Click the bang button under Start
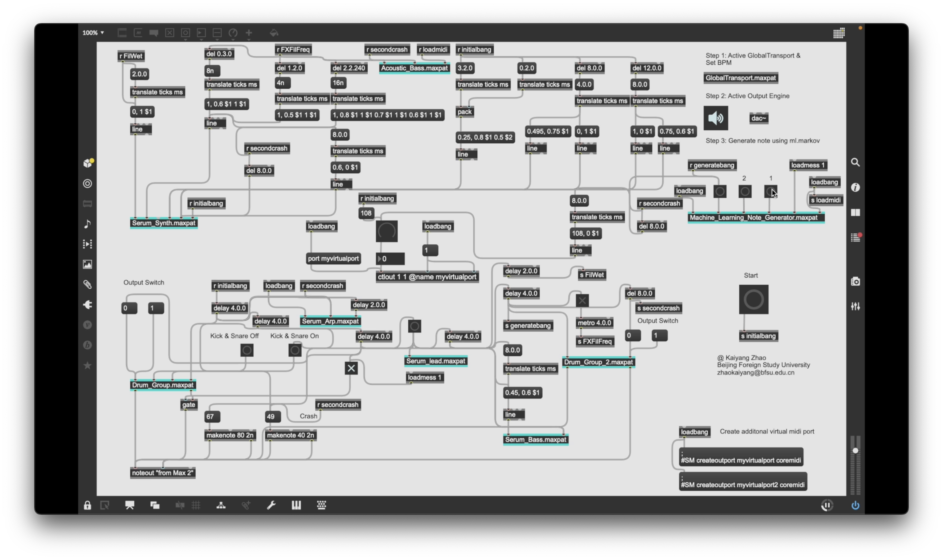Viewport: 943px width, 560px height. coord(753,299)
